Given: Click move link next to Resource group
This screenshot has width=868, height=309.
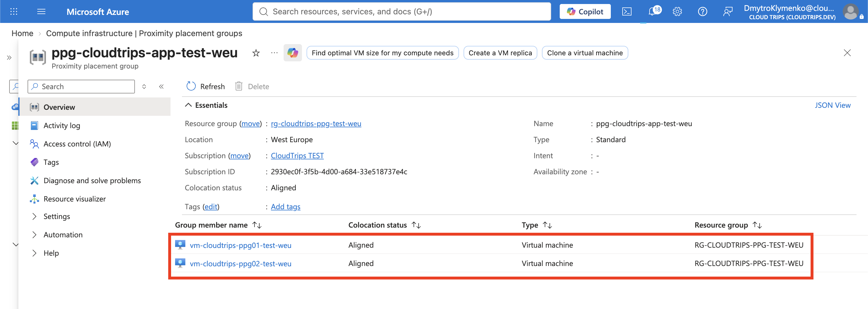Looking at the screenshot, I should (x=250, y=124).
